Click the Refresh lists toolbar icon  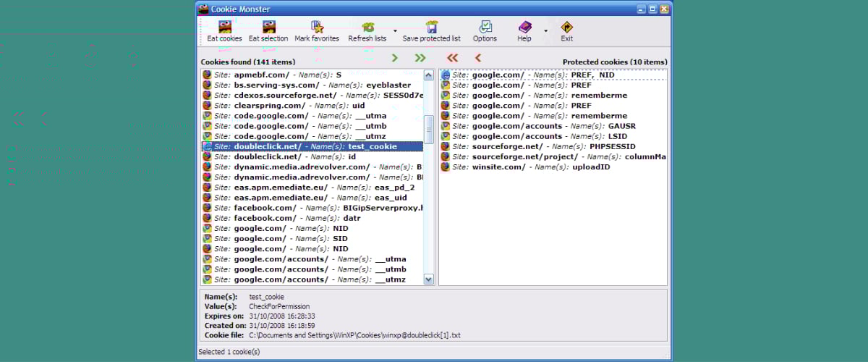coord(367,28)
